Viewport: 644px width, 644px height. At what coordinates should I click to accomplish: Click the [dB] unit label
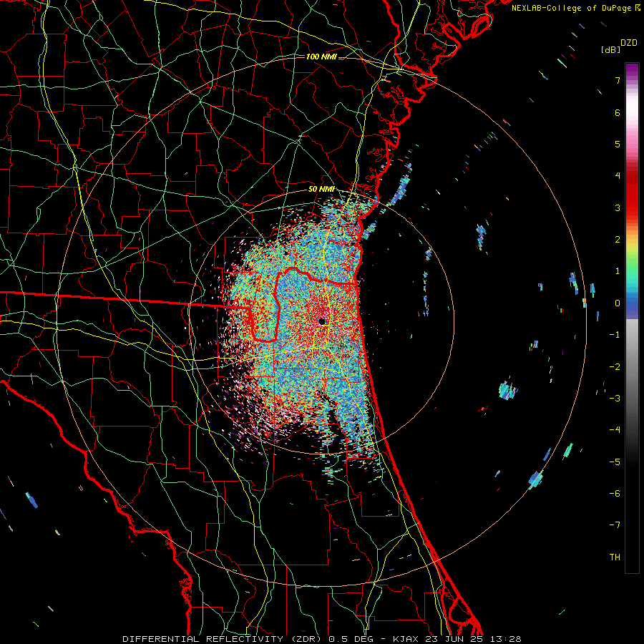click(x=610, y=49)
